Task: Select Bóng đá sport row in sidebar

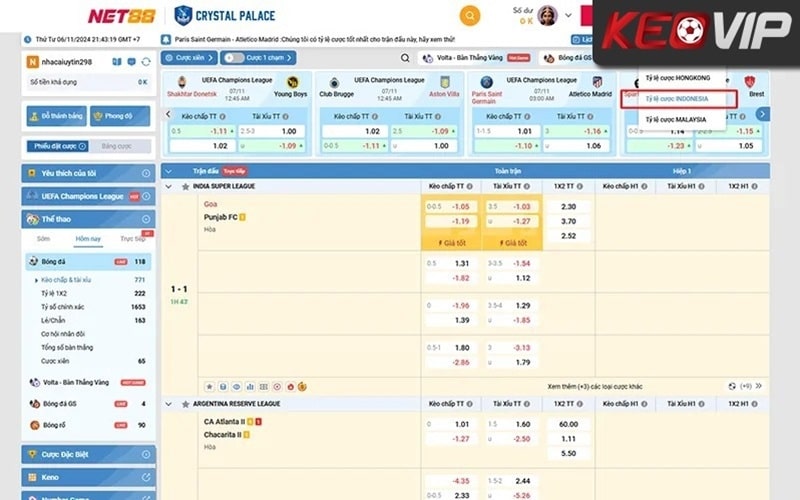Action: coord(88,262)
